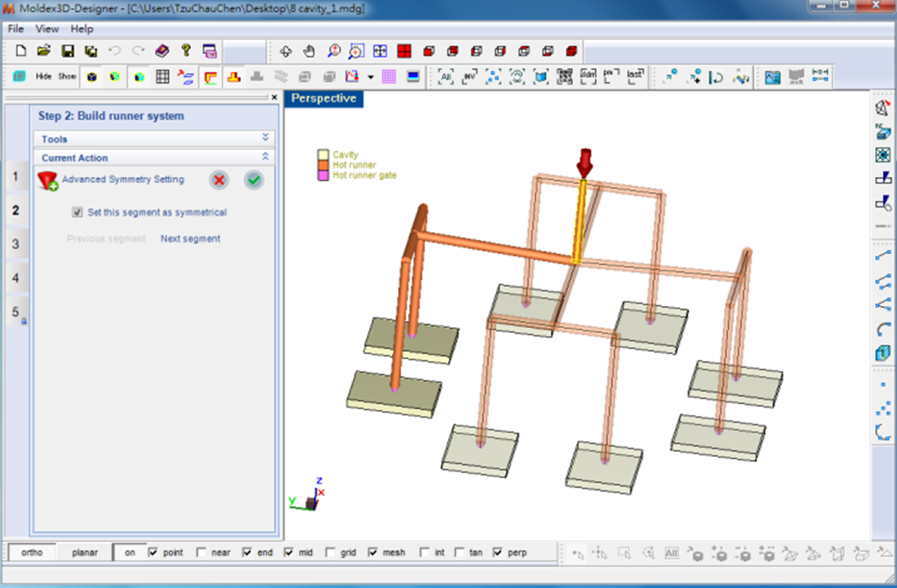Open the File menu
897x588 pixels.
pos(16,29)
